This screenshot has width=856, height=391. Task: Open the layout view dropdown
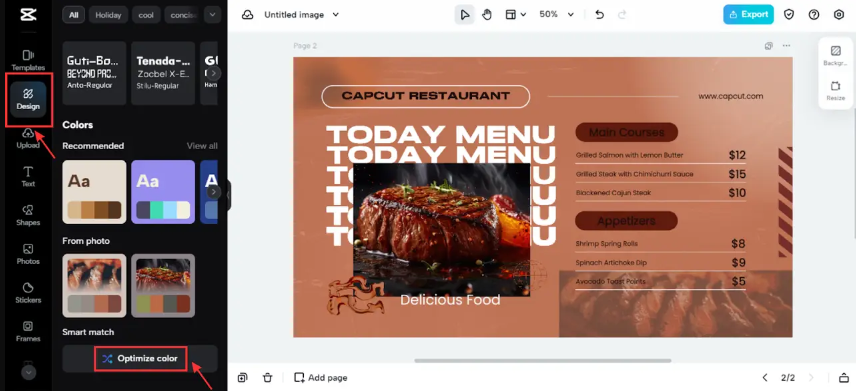tap(515, 15)
